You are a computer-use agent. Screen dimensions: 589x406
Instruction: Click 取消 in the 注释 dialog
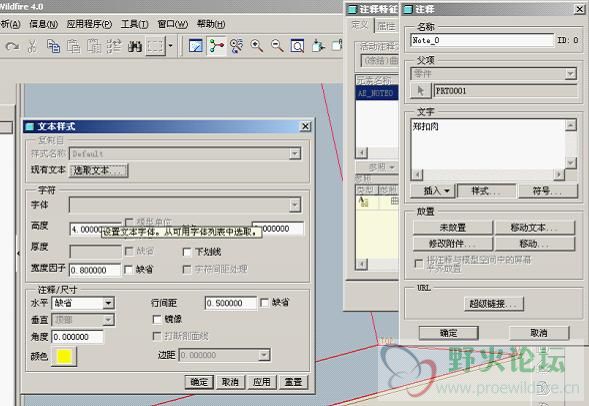pos(539,333)
